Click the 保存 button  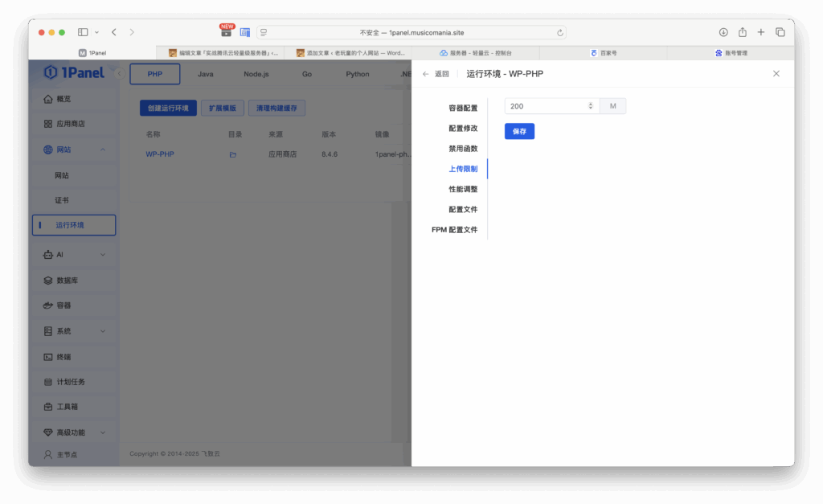click(519, 131)
